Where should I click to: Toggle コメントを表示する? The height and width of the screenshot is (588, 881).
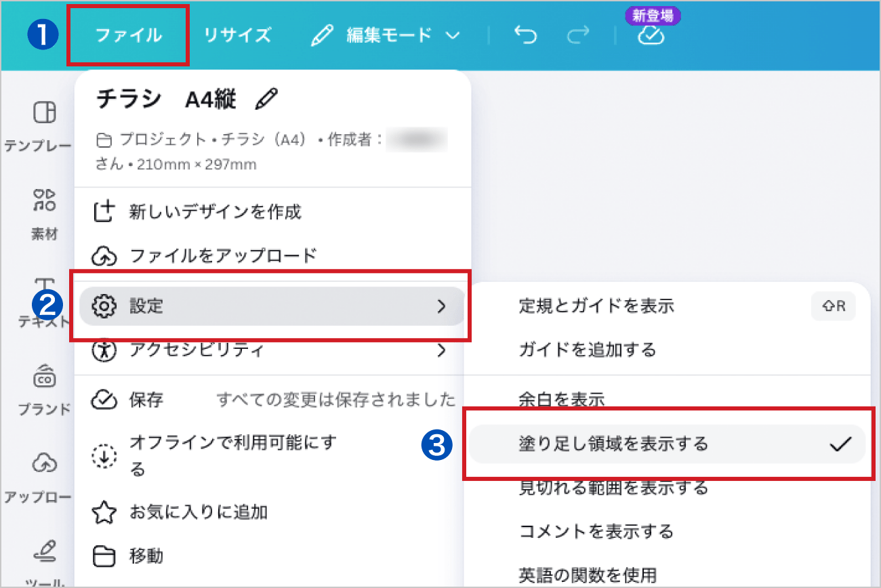pyautogui.click(x=667, y=530)
